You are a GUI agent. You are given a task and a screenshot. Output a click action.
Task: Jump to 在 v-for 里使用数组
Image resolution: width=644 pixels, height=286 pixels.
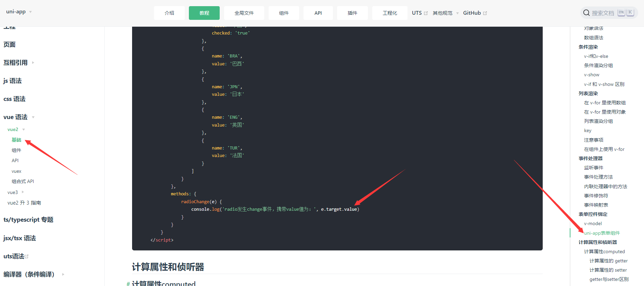(605, 103)
